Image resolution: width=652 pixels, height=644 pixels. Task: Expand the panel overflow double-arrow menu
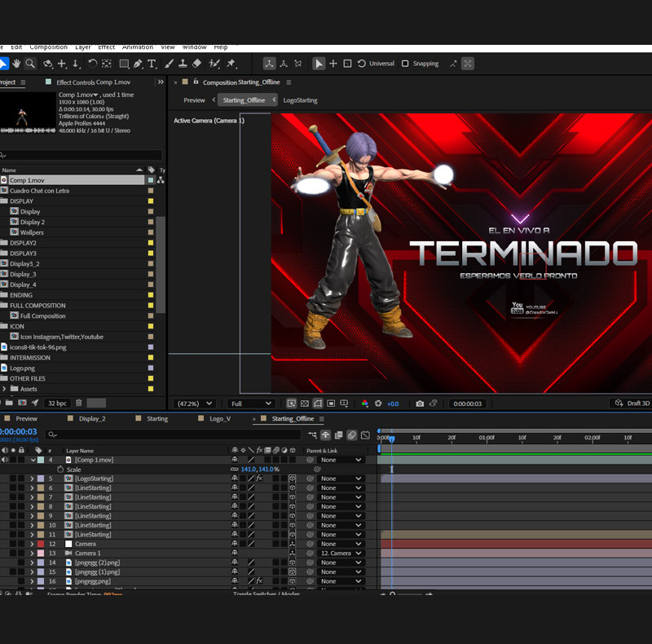(x=161, y=82)
